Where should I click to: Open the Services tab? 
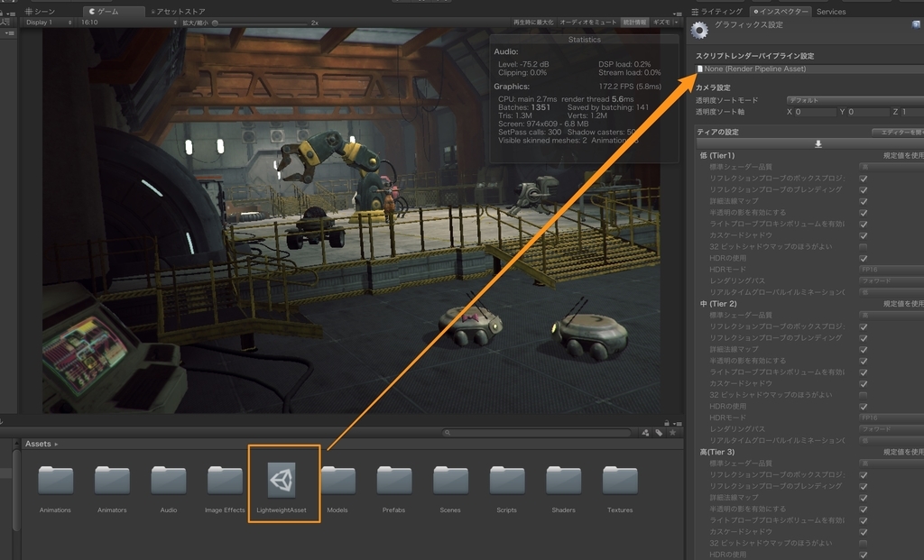(x=831, y=11)
